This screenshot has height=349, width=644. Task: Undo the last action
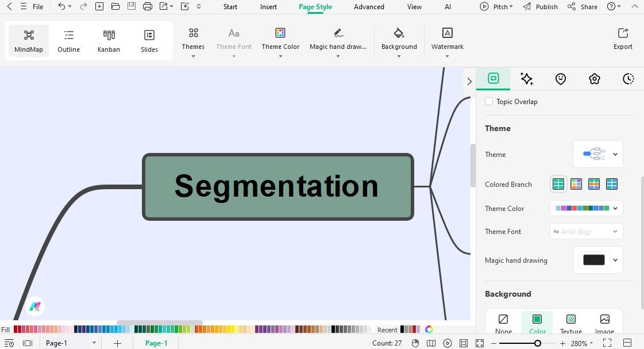[61, 6]
